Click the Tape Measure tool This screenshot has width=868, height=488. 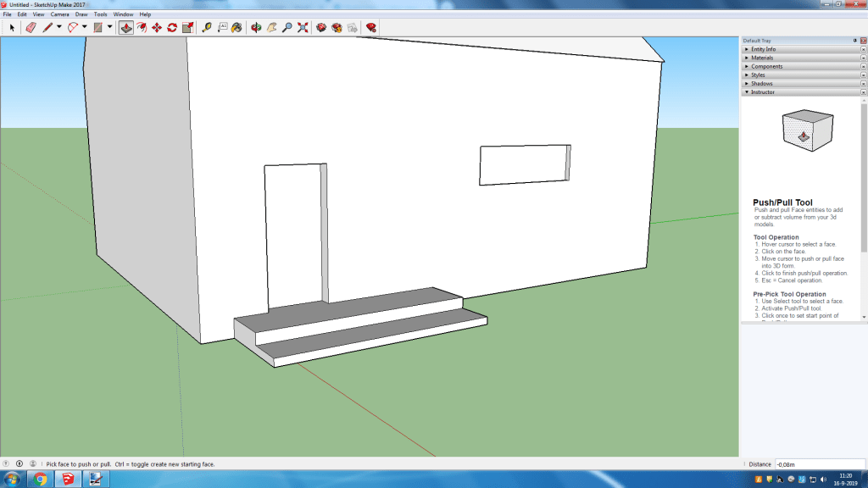point(207,27)
